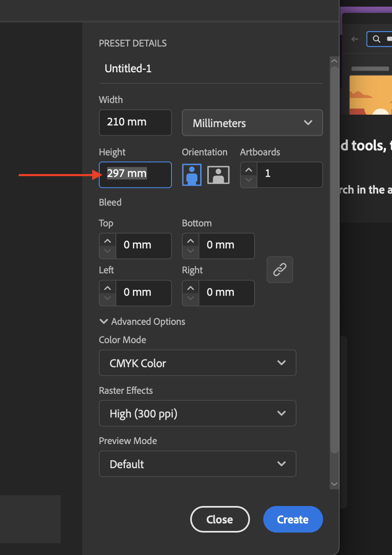392x555 pixels.
Task: Click the link bleed values chain icon
Action: click(279, 269)
